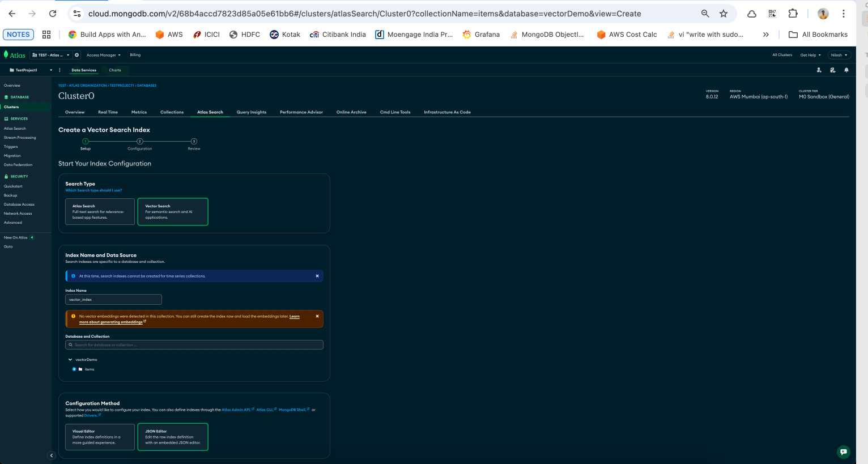Open the in-app chat bubble
The image size is (868, 464).
point(844,452)
